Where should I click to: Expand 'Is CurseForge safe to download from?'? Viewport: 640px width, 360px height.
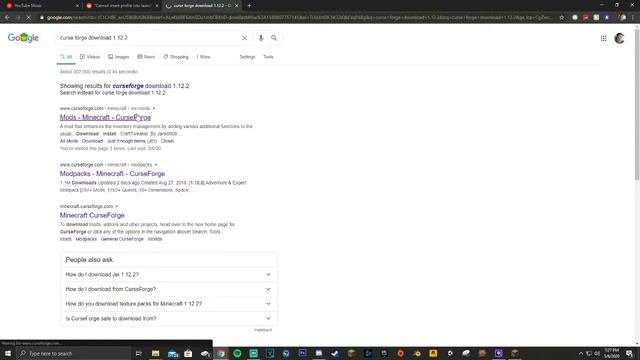(168, 318)
